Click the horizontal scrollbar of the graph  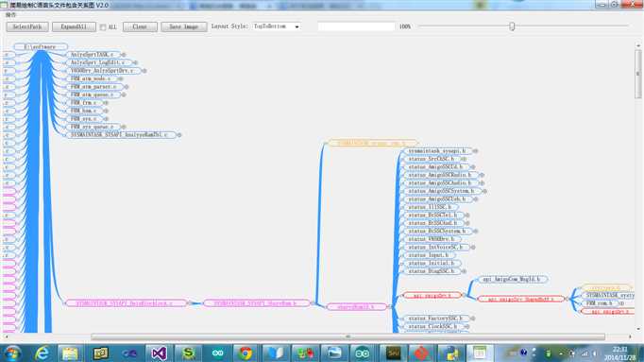(347, 336)
